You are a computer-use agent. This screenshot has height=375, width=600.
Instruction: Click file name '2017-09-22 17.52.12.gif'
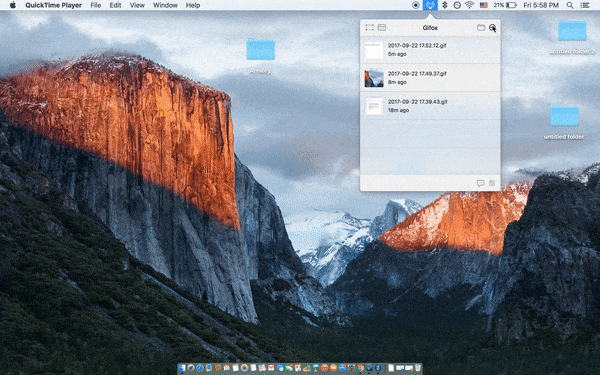[x=417, y=46]
